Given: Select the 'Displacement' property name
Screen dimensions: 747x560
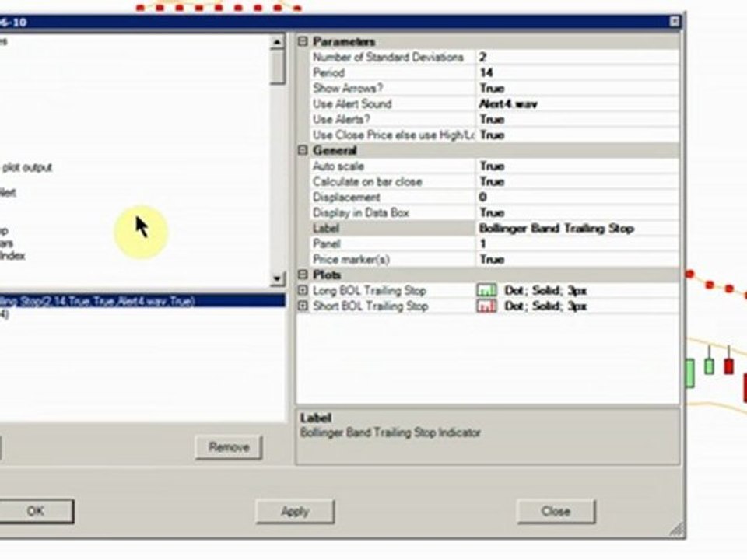Looking at the screenshot, I should click(x=346, y=197).
